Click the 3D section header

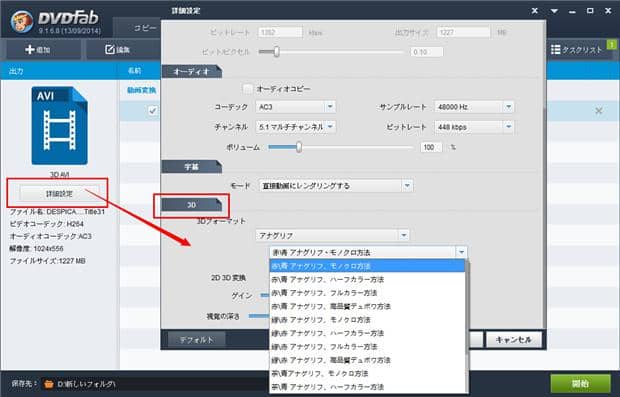[x=191, y=205]
